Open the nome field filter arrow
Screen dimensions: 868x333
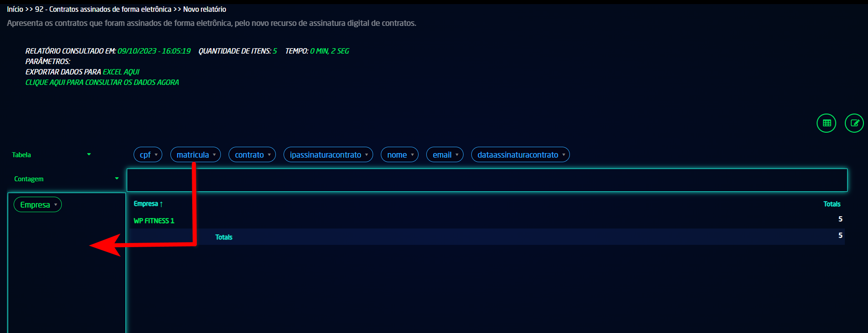tap(413, 155)
